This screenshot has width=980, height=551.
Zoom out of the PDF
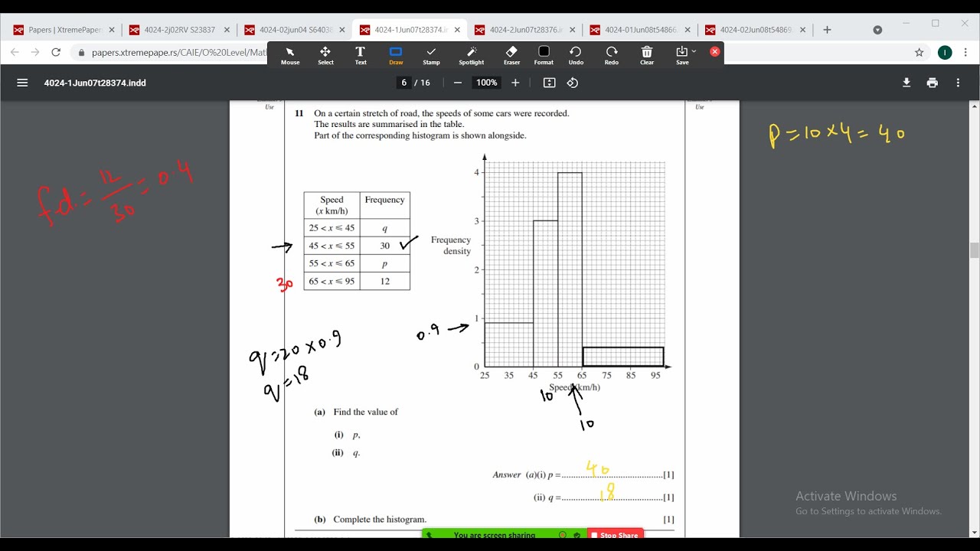tap(458, 83)
